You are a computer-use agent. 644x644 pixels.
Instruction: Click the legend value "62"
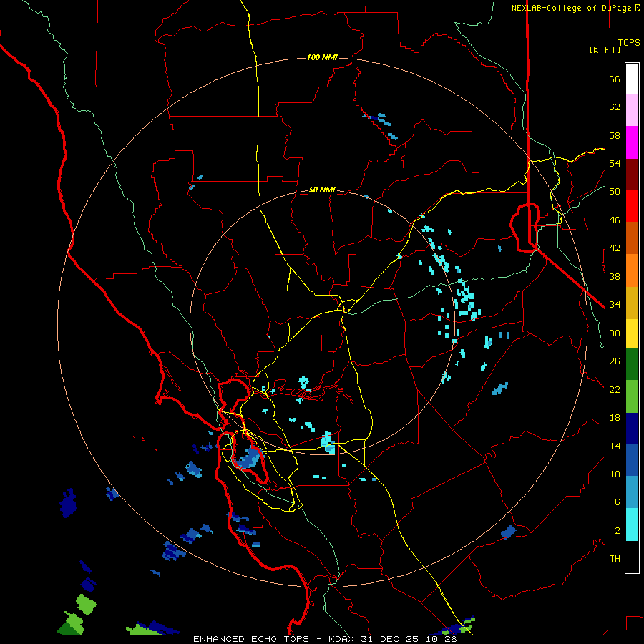pos(615,107)
